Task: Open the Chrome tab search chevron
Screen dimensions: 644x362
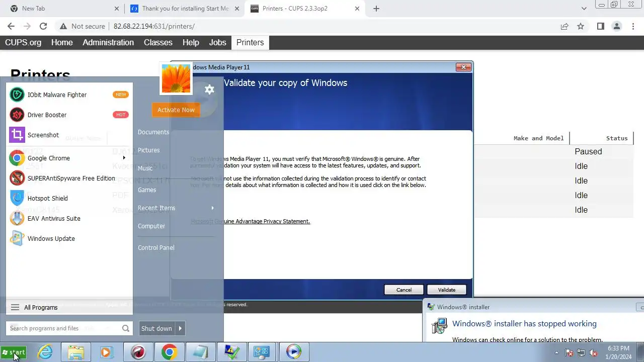Action: point(584,9)
